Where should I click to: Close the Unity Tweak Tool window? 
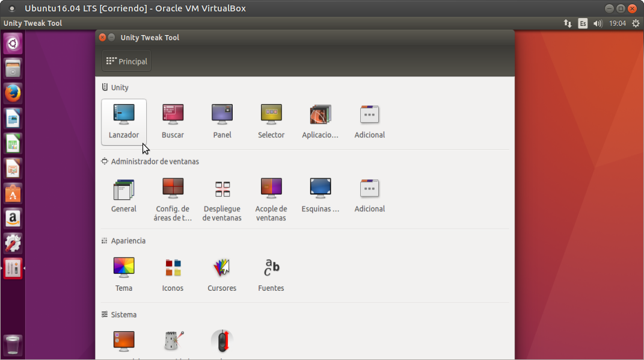click(x=102, y=37)
